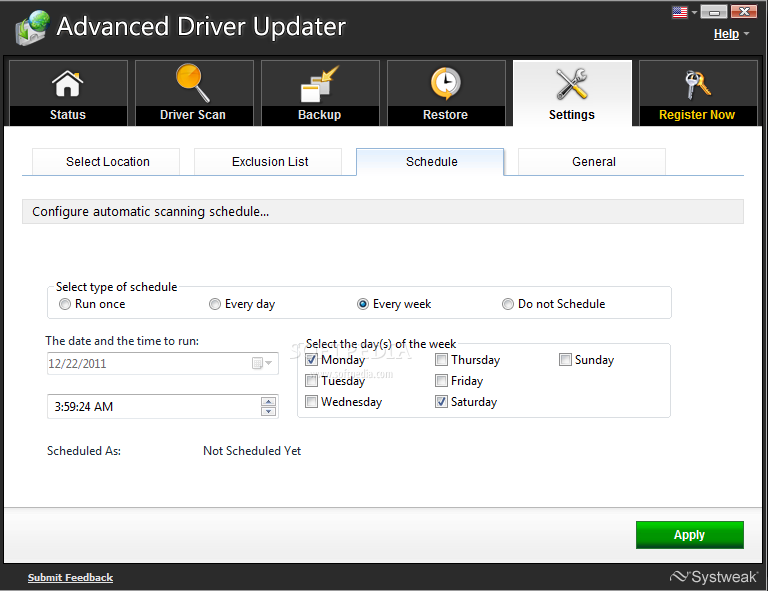The image size is (768, 591).
Task: Go to the General tab
Action: tap(592, 162)
